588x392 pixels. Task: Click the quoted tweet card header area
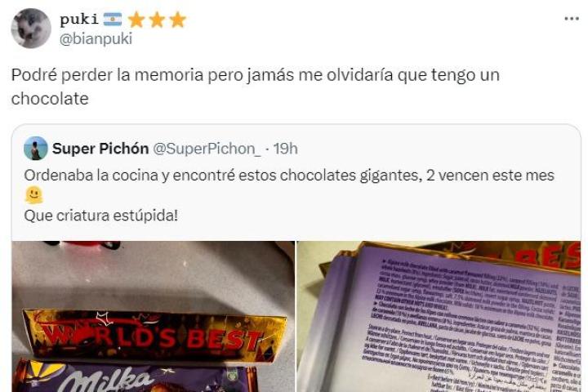(161, 149)
